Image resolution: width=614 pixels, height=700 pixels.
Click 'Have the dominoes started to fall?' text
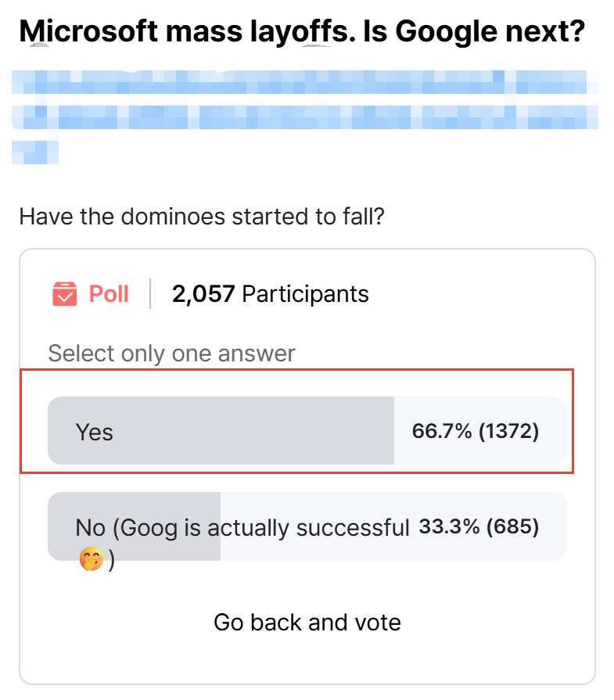202,217
